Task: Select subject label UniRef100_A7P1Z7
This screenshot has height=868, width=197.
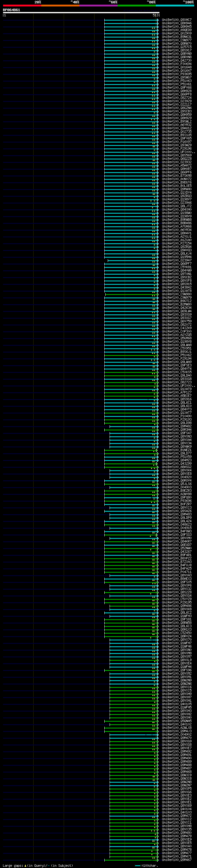Action: [177, 393]
